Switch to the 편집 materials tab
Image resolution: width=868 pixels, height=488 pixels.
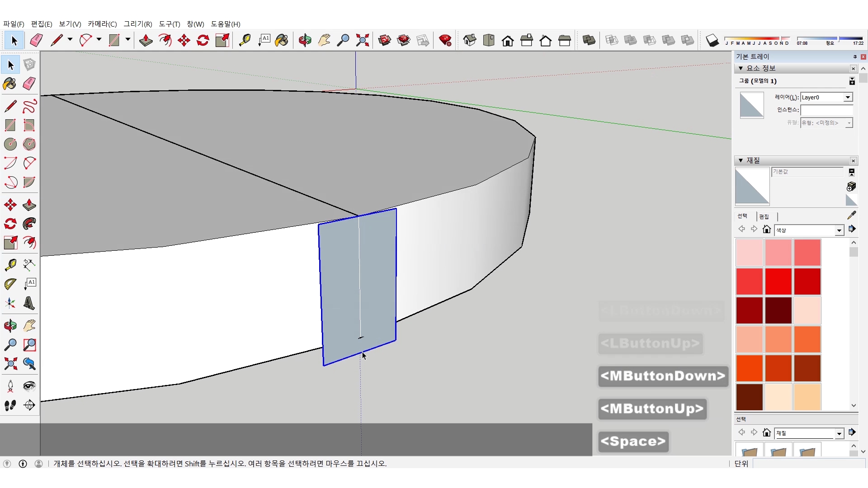click(x=764, y=216)
